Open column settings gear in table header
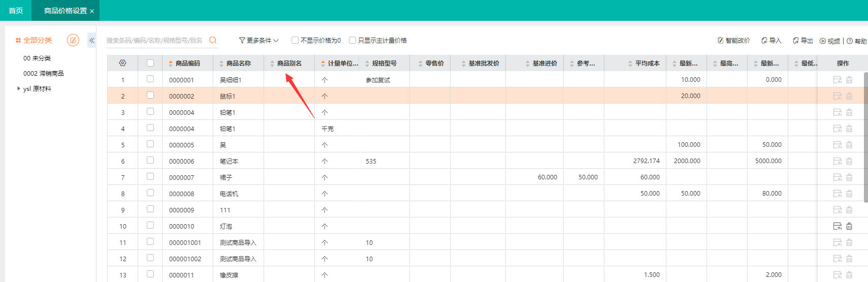 [122, 63]
